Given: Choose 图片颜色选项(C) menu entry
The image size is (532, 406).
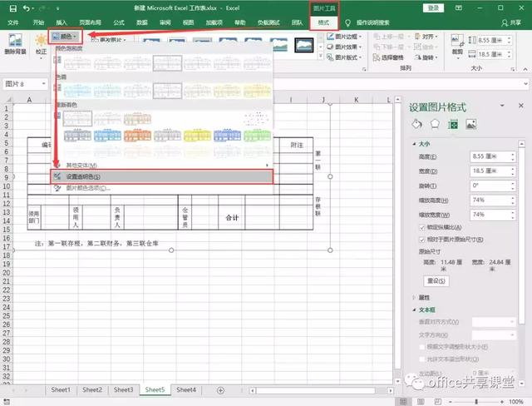Looking at the screenshot, I should pos(162,188).
